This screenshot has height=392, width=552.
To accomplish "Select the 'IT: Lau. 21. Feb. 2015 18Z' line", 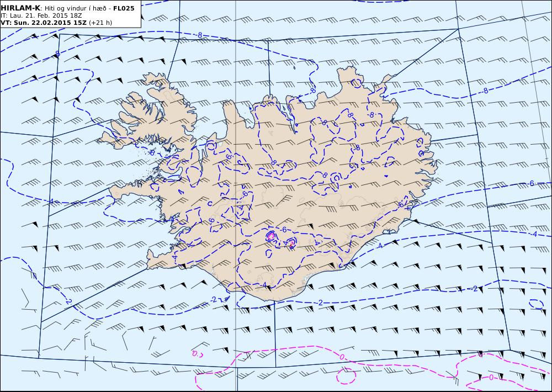I will 41,16.
